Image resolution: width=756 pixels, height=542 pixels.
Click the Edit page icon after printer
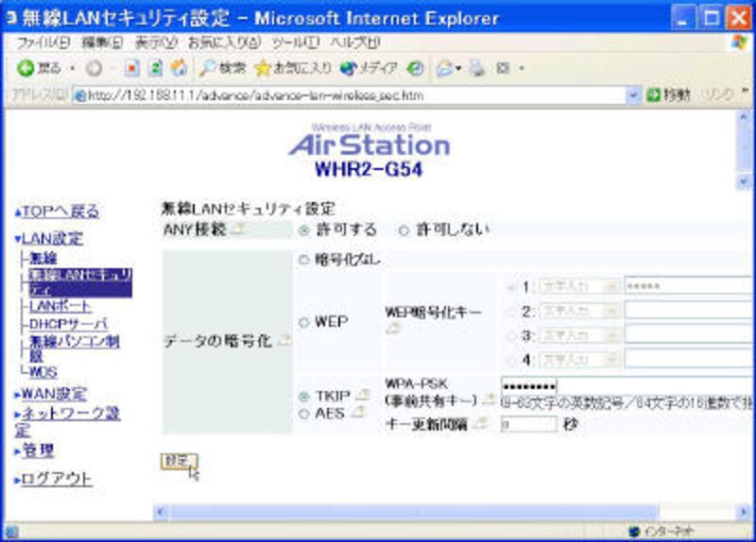[x=503, y=68]
